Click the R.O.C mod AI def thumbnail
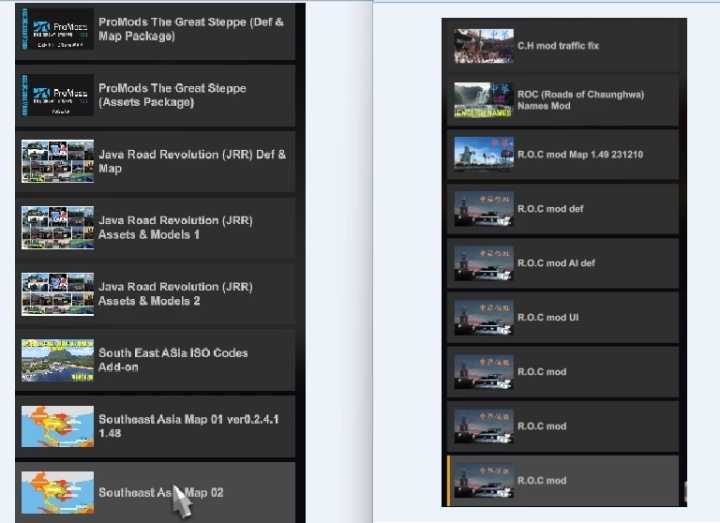 pyautogui.click(x=484, y=263)
